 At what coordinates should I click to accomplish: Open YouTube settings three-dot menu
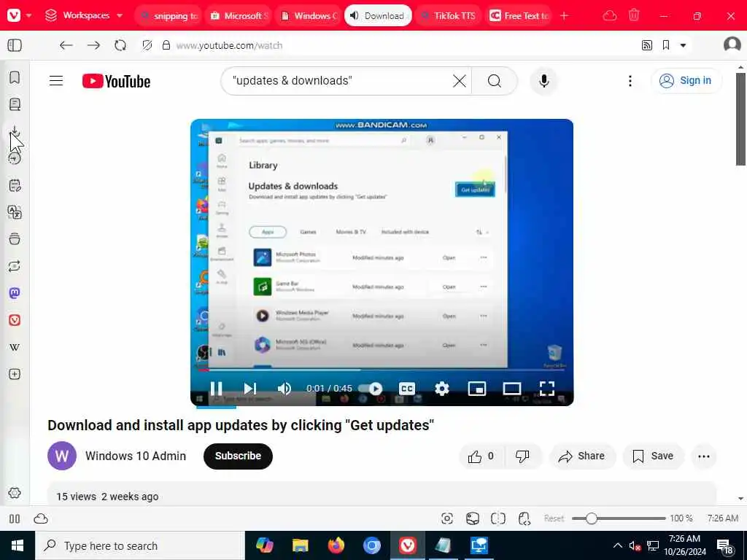pyautogui.click(x=630, y=81)
